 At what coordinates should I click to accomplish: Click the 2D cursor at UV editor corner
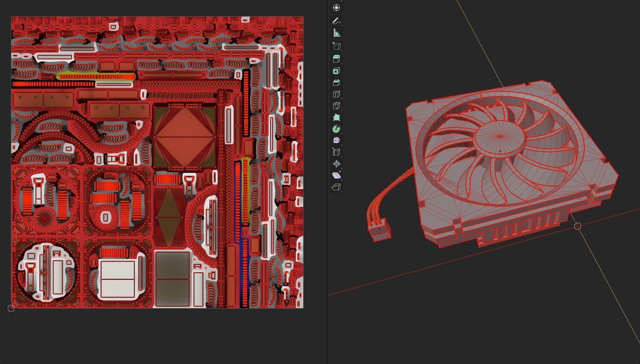(11, 308)
